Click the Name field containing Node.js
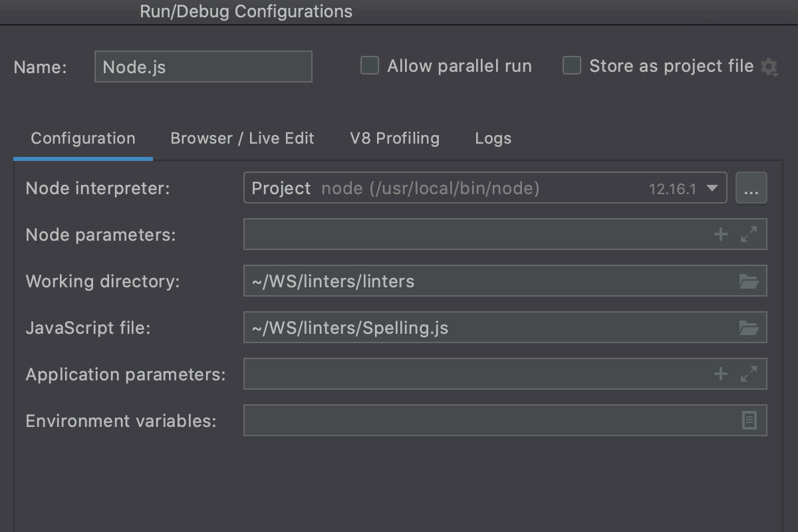This screenshot has width=798, height=532. point(203,66)
